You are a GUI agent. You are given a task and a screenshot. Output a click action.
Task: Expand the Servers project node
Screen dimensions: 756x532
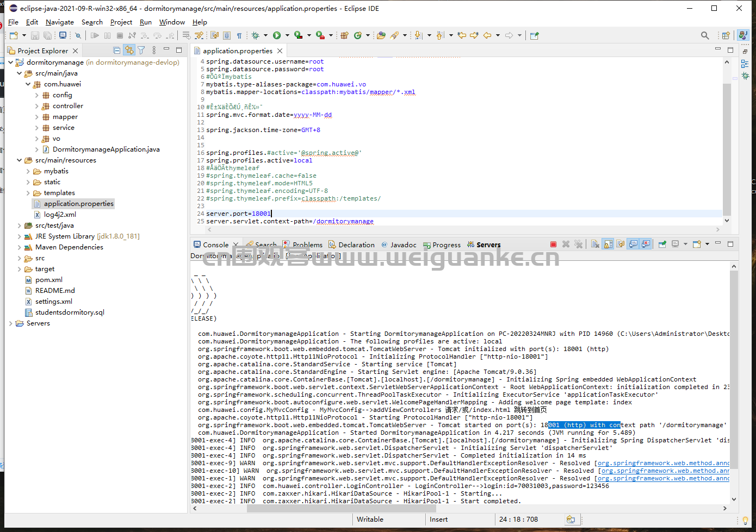[10, 323]
